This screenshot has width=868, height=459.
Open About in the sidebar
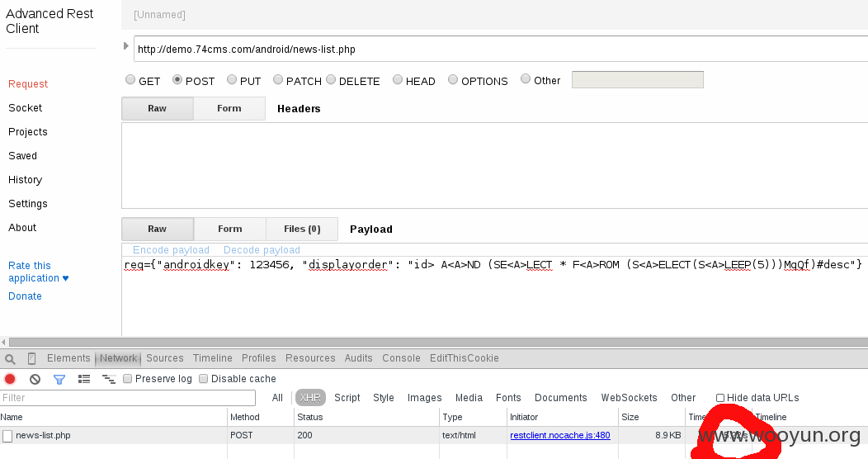[22, 228]
